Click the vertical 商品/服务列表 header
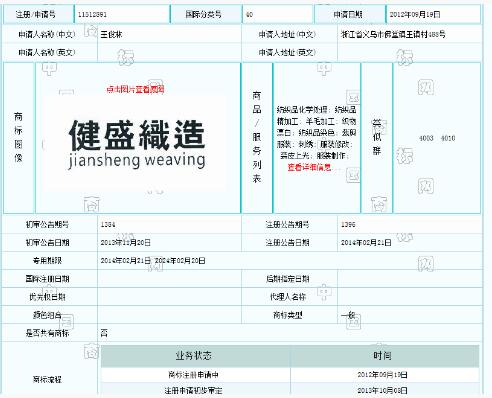Image resolution: width=492 pixels, height=398 pixels. pyautogui.click(x=257, y=137)
